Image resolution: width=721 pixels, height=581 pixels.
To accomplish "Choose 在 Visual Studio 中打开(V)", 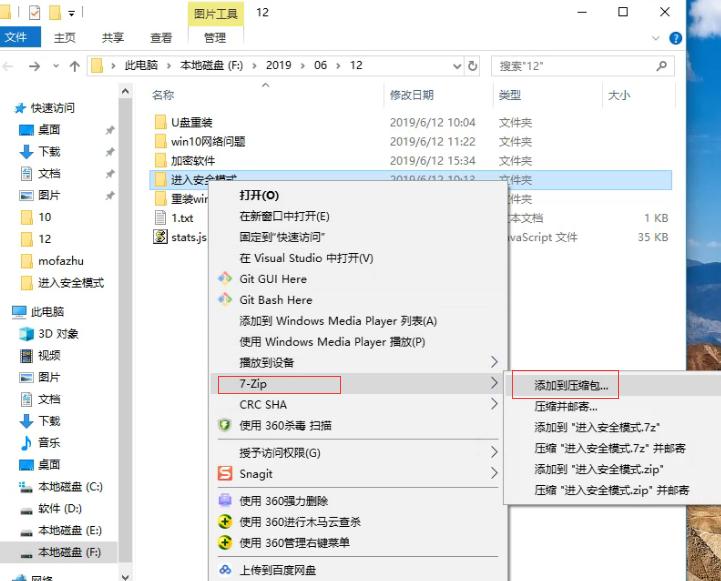I will coord(306,258).
